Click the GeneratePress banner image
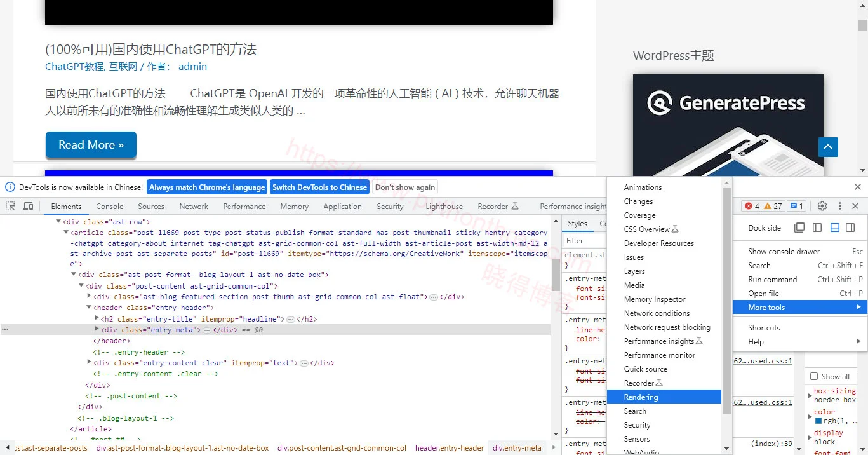The width and height of the screenshot is (868, 455). [728, 125]
